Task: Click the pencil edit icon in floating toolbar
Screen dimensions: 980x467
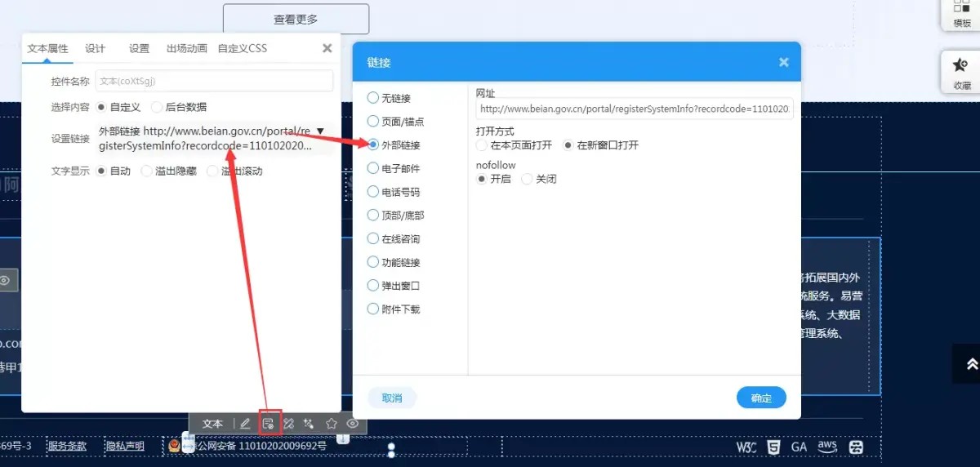Action: [245, 424]
